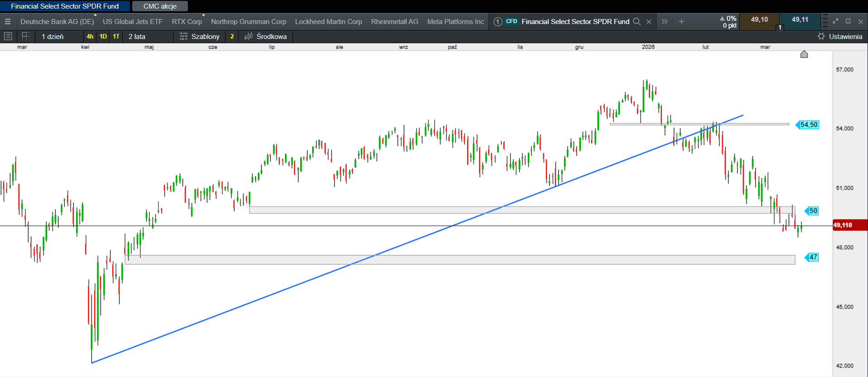Toggle the 1D interval button
The width and height of the screenshot is (868, 377).
tap(103, 36)
